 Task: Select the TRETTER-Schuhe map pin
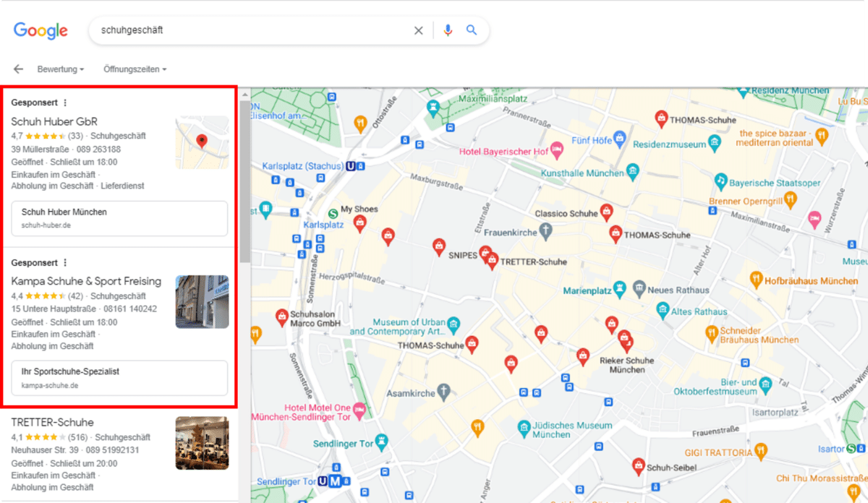click(x=492, y=261)
